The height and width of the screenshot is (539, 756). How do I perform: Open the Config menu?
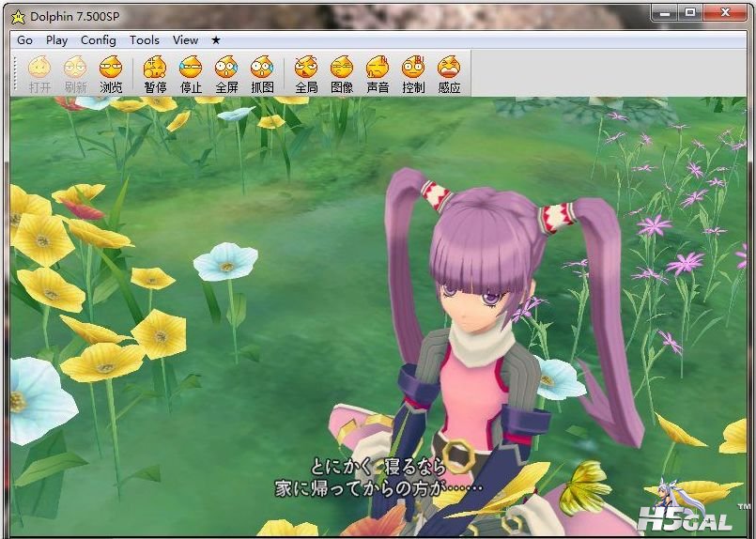[x=98, y=40]
